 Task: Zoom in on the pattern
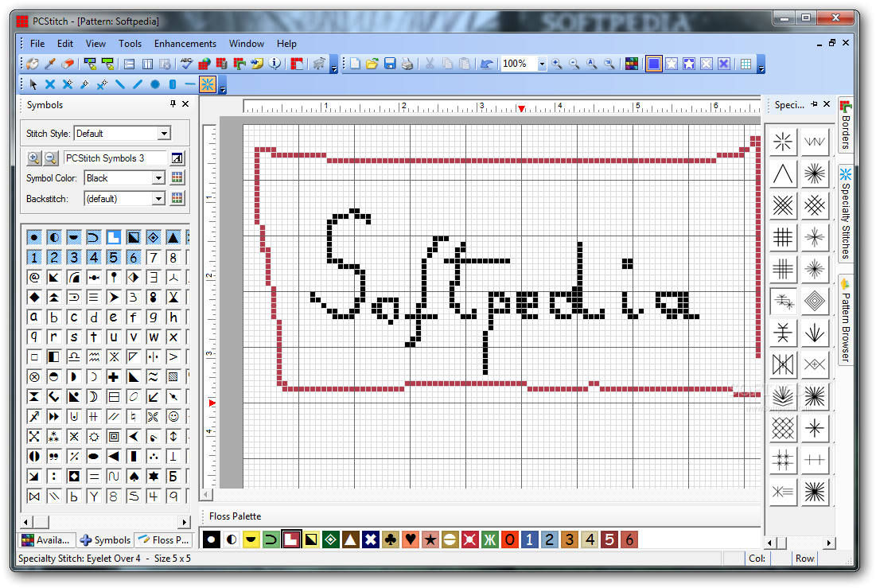coord(556,64)
